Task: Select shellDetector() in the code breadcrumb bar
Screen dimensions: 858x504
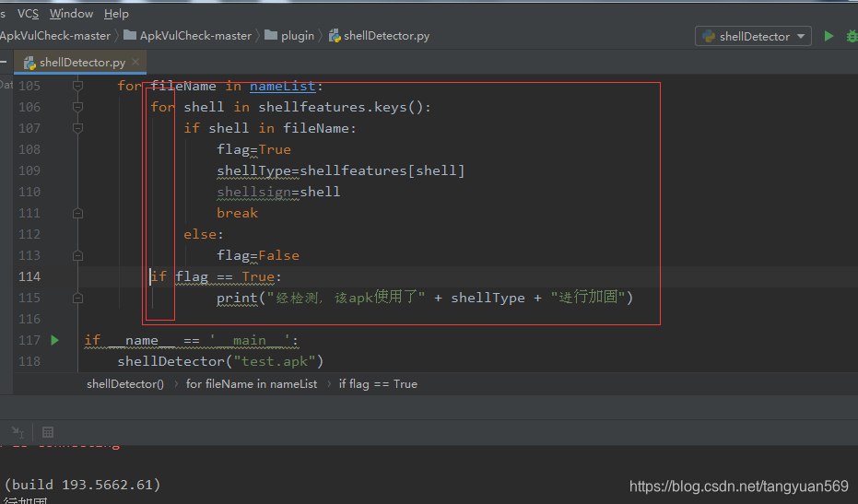Action: click(124, 384)
